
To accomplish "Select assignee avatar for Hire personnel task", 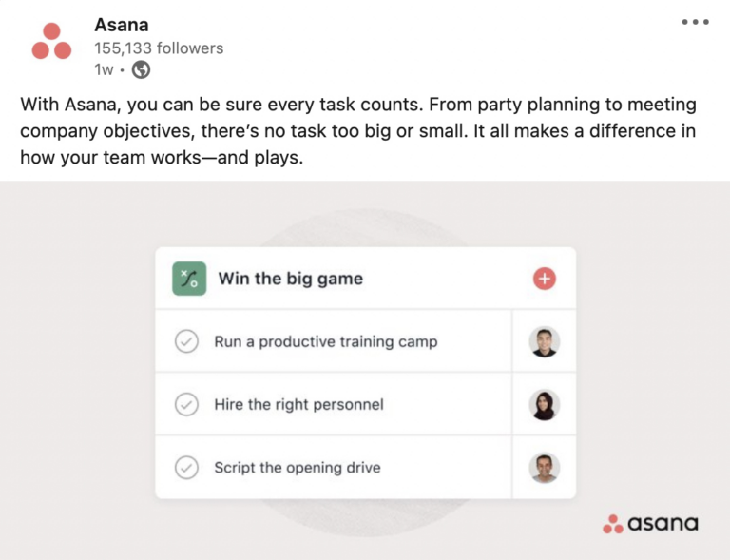I will [x=545, y=405].
